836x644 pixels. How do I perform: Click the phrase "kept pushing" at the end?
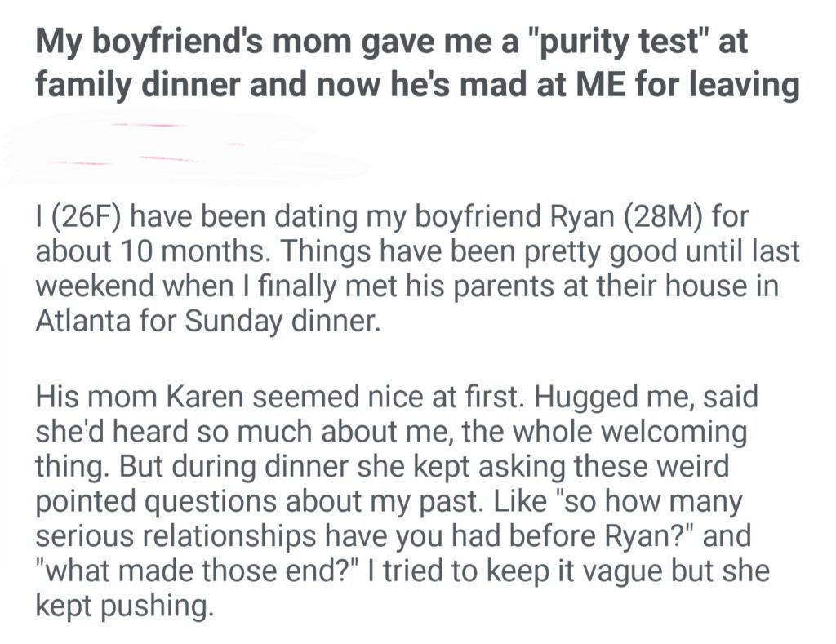122,605
